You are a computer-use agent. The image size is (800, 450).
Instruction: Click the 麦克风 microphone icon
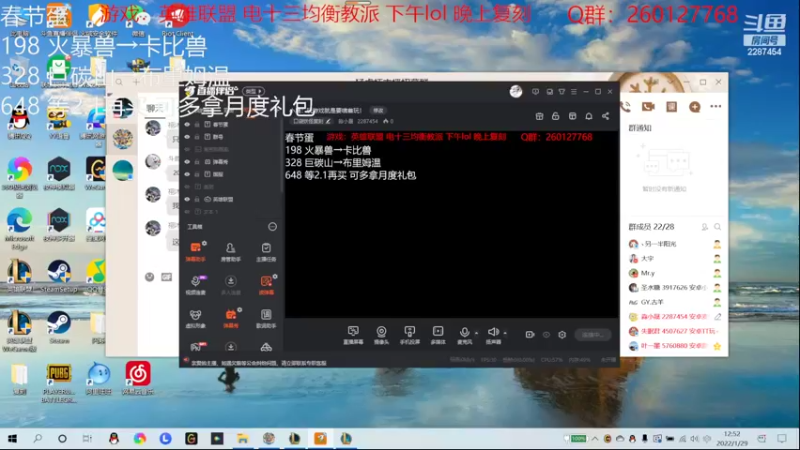(x=464, y=333)
